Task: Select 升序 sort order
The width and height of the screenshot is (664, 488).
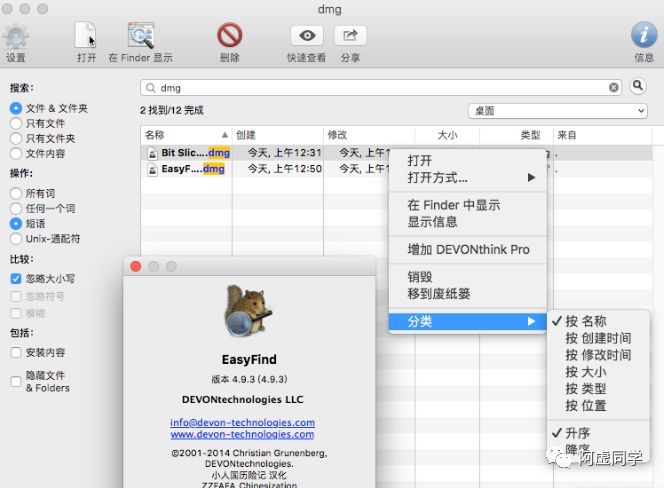Action: click(577, 433)
